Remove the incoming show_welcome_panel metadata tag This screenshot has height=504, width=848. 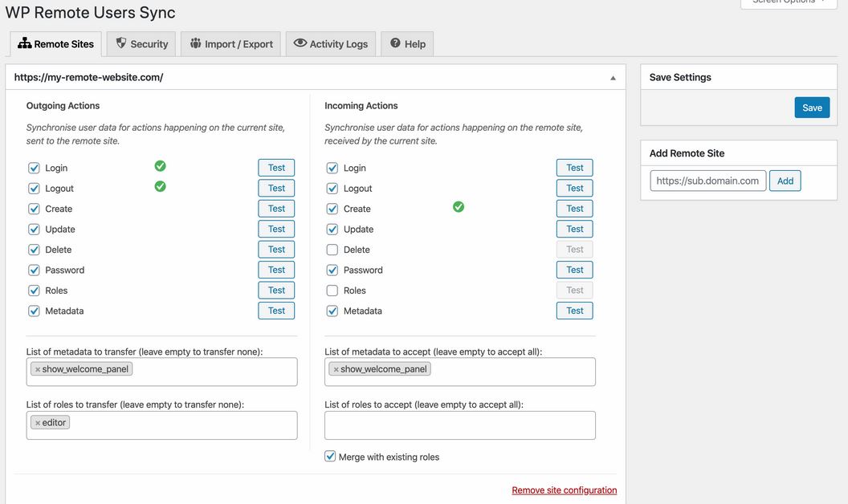coord(336,369)
